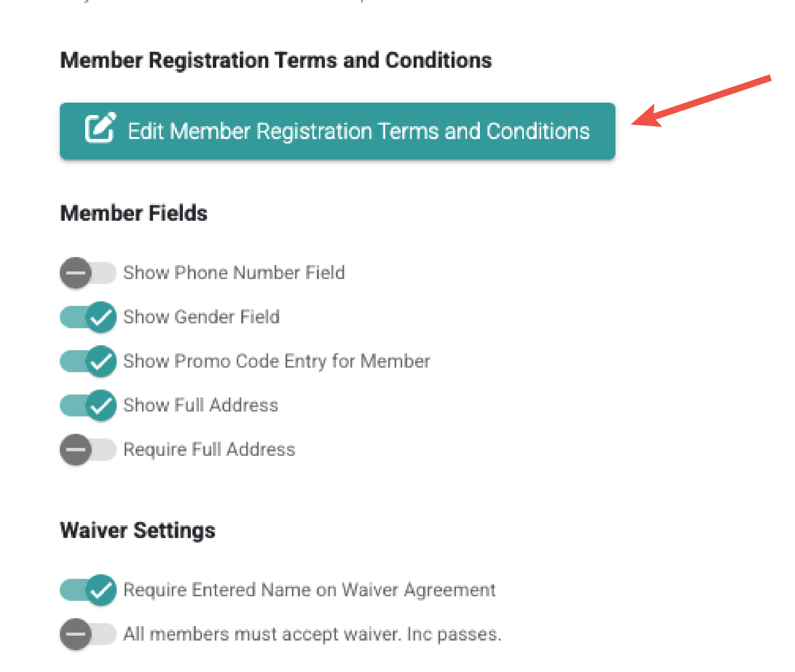
Task: Click the Show Full Address label text
Action: [x=200, y=405]
